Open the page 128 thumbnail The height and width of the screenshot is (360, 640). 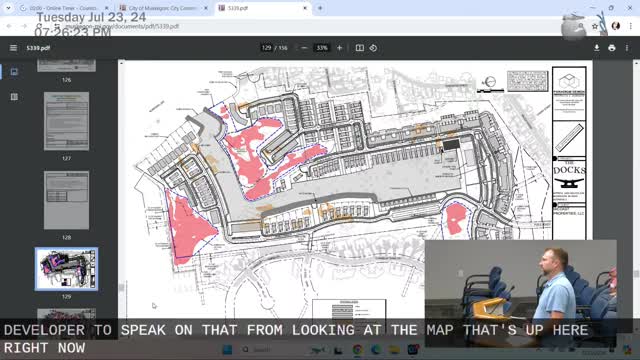pos(67,200)
